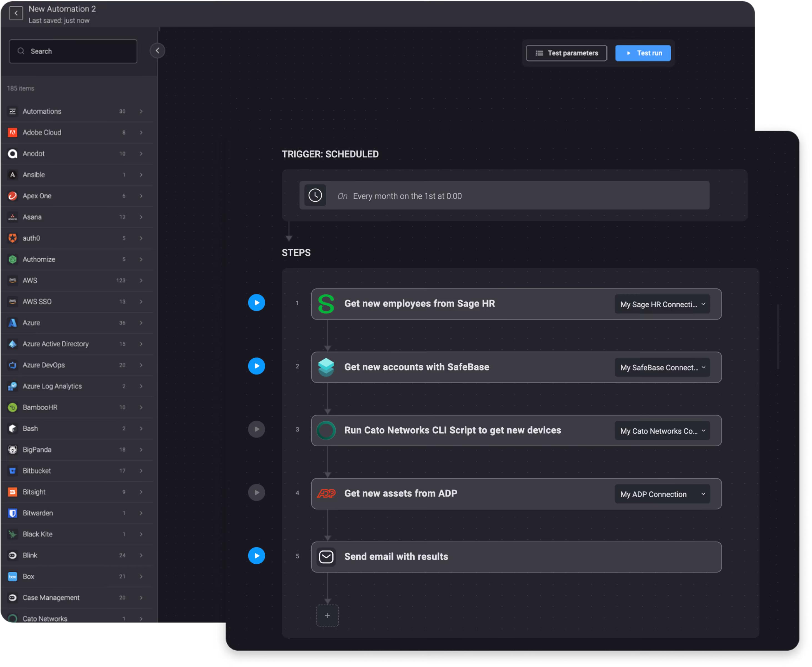Screen dimensions: 812x667
Task: Expand the AWS SSO category chevron
Action: (141, 302)
